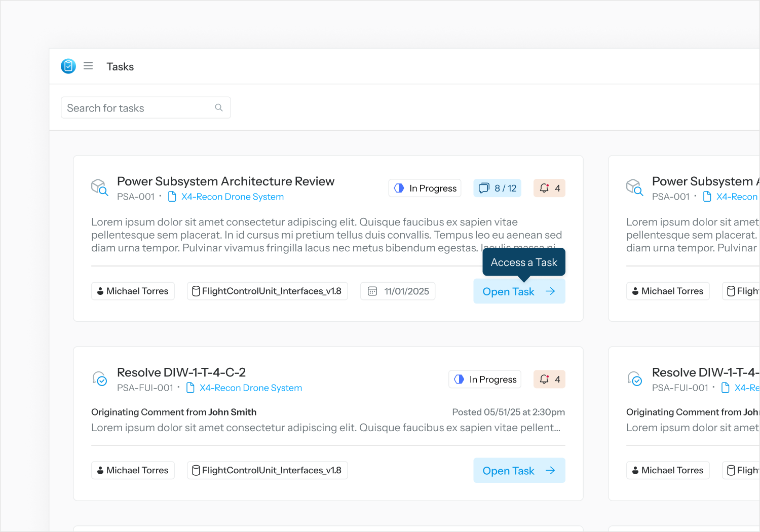
Task: Open the Power Subsystem Architecture Review task
Action: pyautogui.click(x=519, y=291)
